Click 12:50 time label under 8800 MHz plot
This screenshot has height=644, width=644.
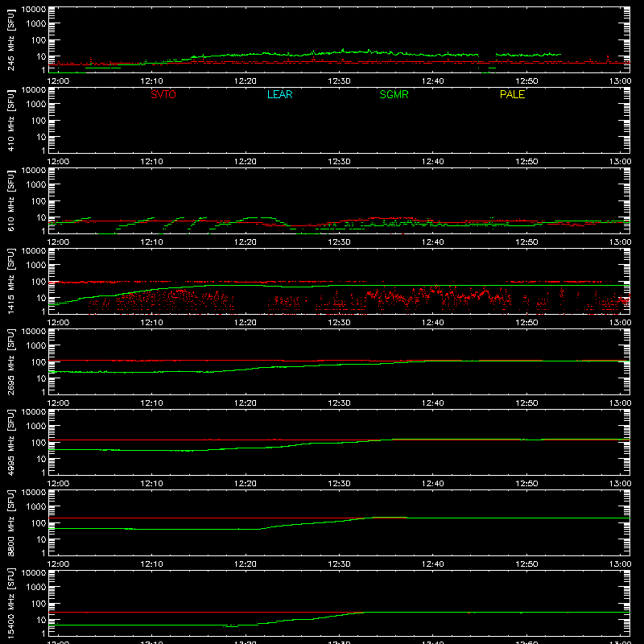tap(526, 564)
